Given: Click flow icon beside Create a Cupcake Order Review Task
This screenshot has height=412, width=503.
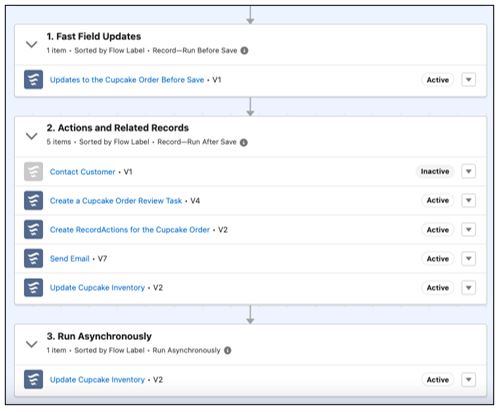Looking at the screenshot, I should pyautogui.click(x=33, y=200).
